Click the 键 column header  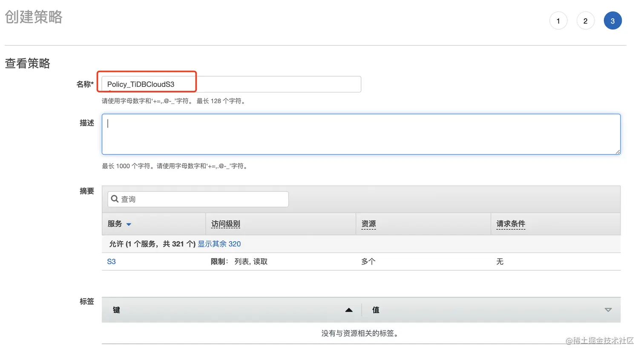[116, 310]
